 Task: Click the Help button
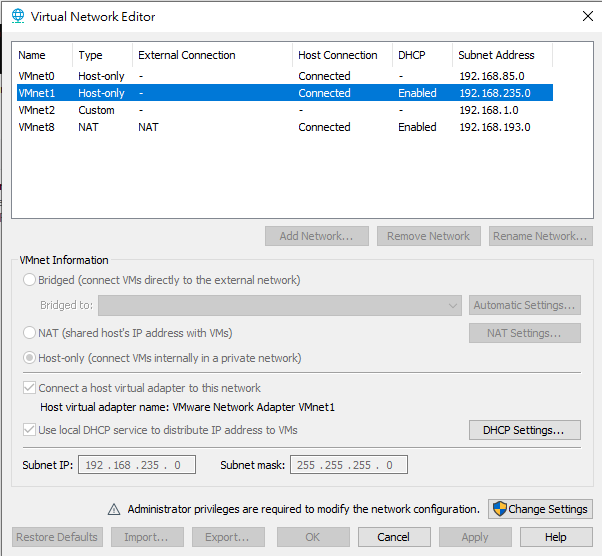555,537
